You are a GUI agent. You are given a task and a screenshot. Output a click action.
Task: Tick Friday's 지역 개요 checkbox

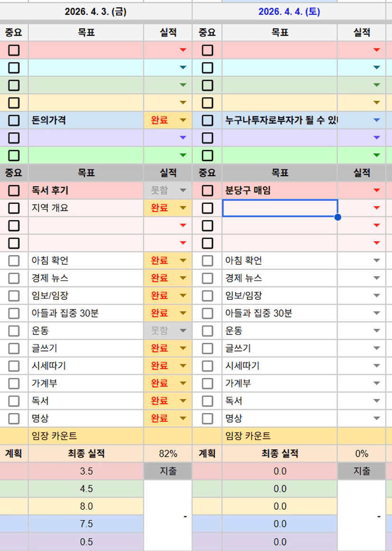14,208
